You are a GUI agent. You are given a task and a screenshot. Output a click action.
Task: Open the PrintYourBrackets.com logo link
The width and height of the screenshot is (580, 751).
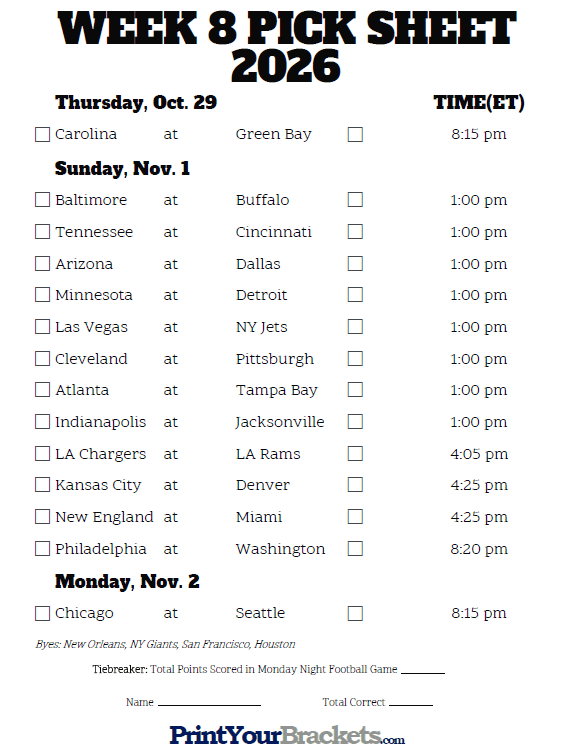click(x=287, y=735)
